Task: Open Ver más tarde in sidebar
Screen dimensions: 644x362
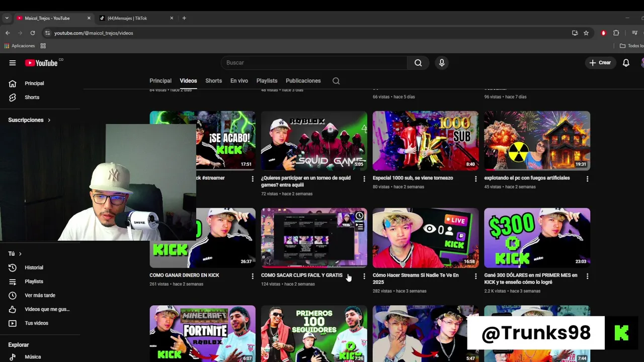Action: coord(40,296)
